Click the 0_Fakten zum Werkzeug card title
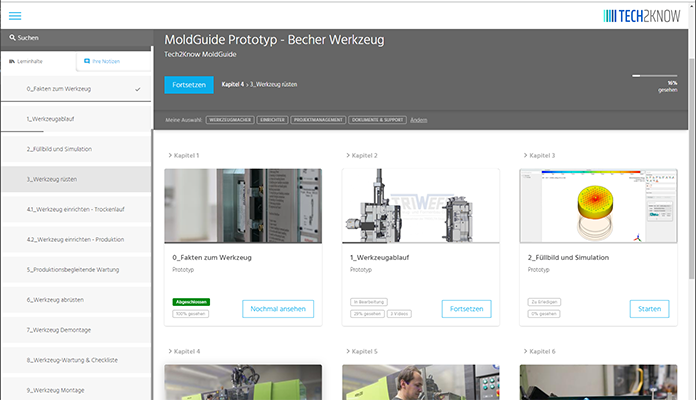This screenshot has height=400, width=696. (212, 257)
